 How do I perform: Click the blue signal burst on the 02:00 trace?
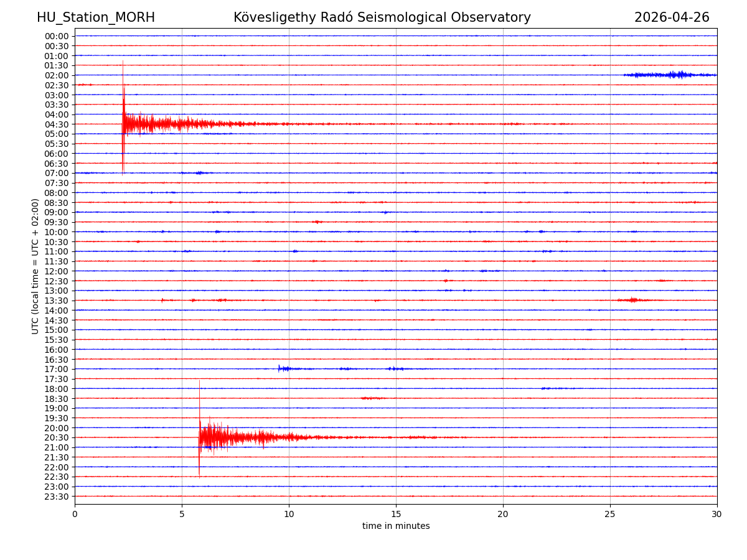675,75
